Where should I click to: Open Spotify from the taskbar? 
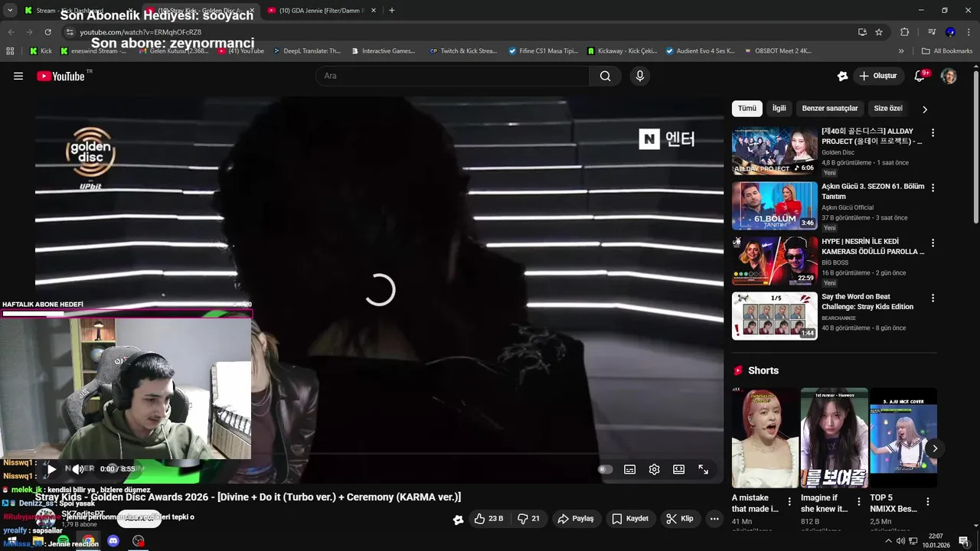(x=64, y=541)
